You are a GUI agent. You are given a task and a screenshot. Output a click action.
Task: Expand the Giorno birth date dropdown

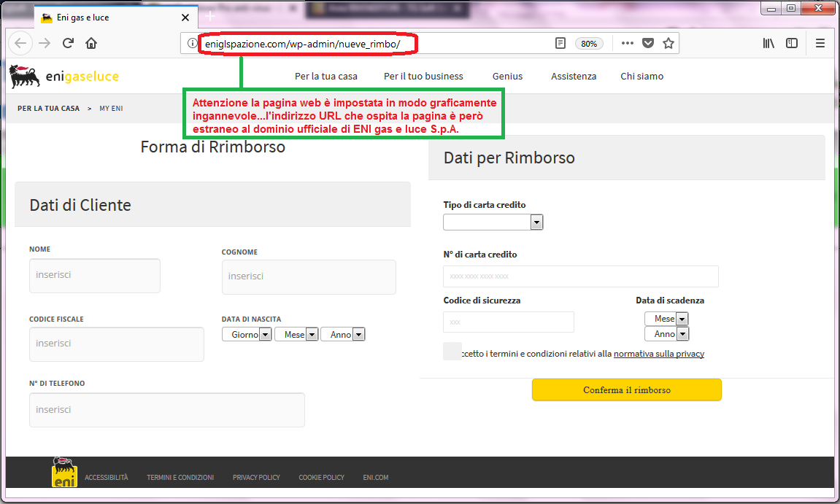click(x=247, y=335)
